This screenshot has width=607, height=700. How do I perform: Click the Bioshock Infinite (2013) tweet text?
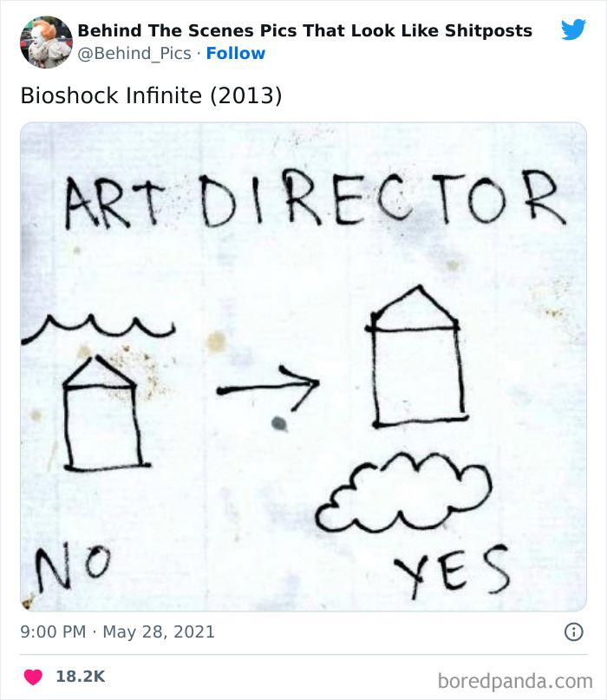point(151,95)
